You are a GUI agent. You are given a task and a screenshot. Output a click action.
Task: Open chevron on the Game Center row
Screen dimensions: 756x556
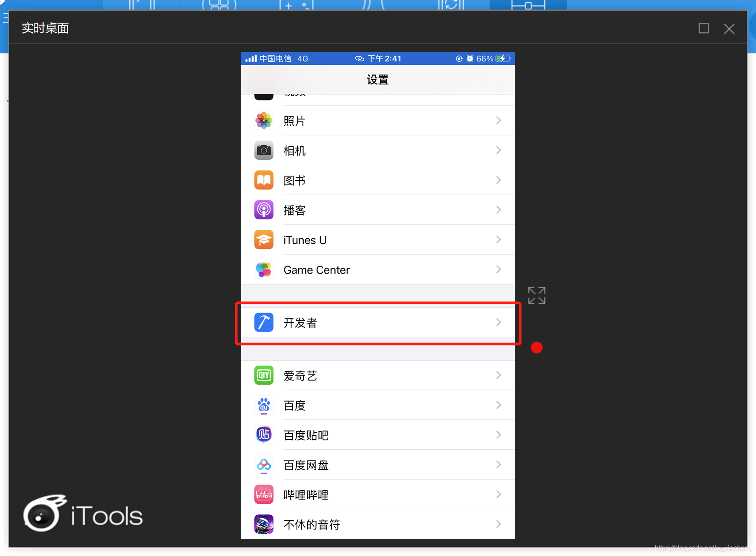coord(499,270)
